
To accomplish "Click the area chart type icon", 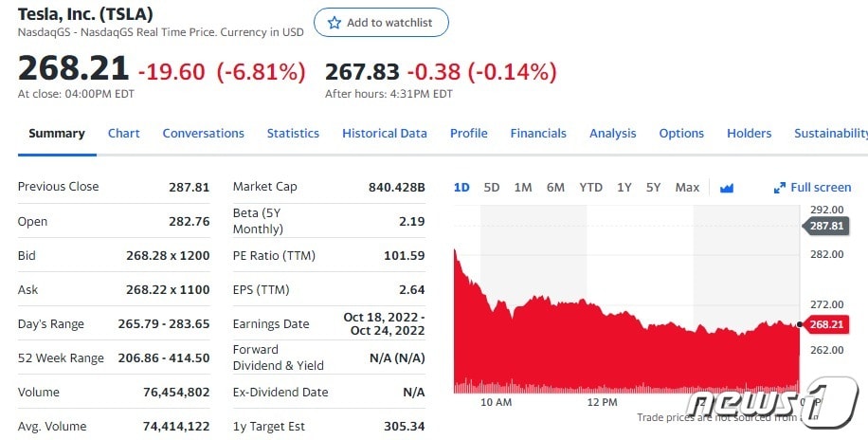I will (x=727, y=188).
